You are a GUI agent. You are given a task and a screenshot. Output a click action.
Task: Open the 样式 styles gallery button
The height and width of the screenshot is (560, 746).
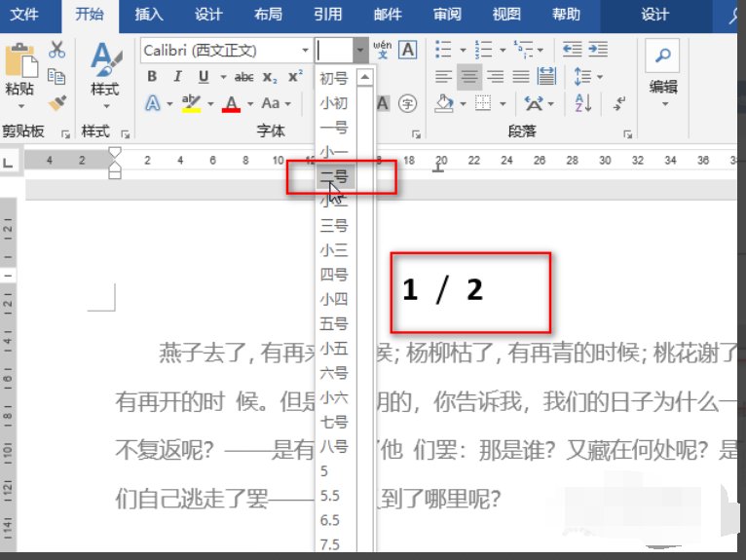[x=105, y=75]
